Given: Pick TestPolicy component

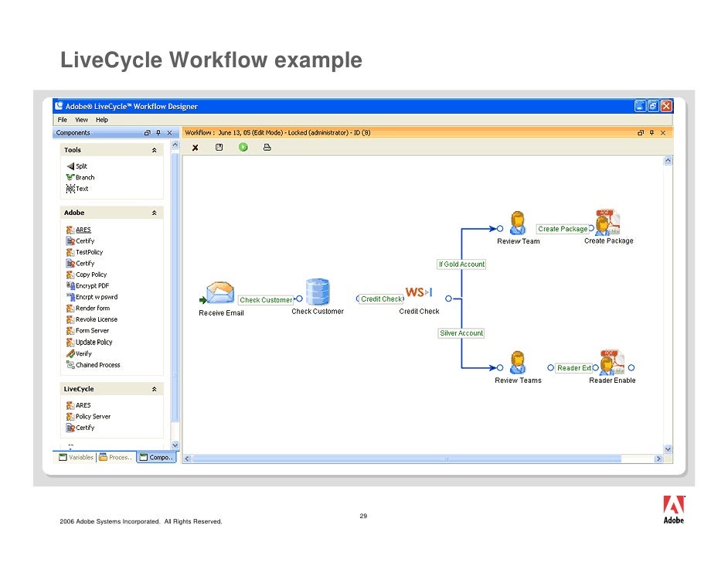Looking at the screenshot, I should tap(84, 252).
